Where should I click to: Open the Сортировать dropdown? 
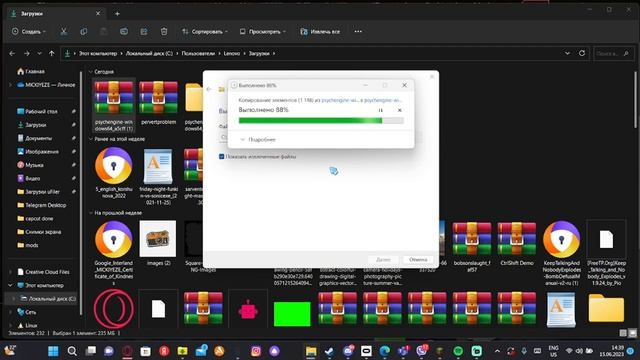point(205,31)
